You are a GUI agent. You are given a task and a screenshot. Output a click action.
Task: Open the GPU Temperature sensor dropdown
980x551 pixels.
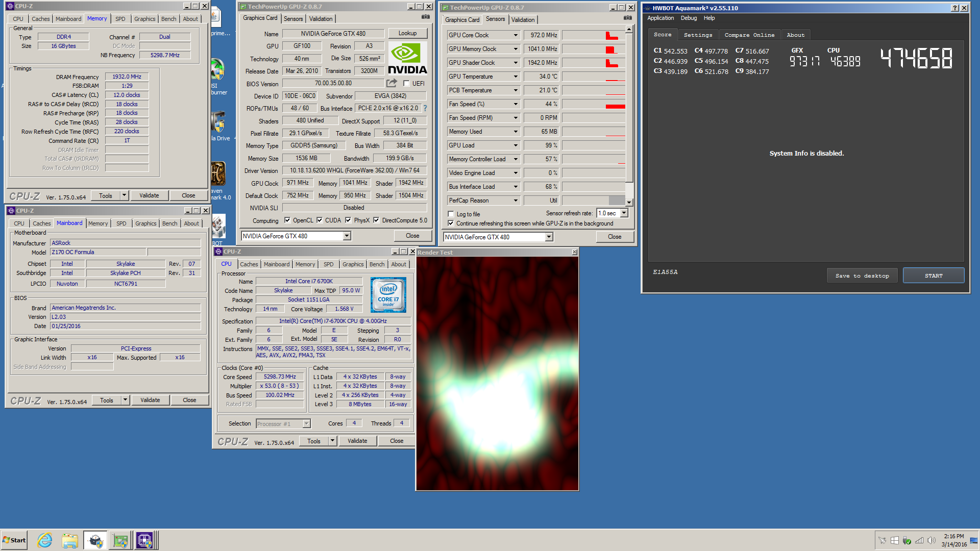516,77
